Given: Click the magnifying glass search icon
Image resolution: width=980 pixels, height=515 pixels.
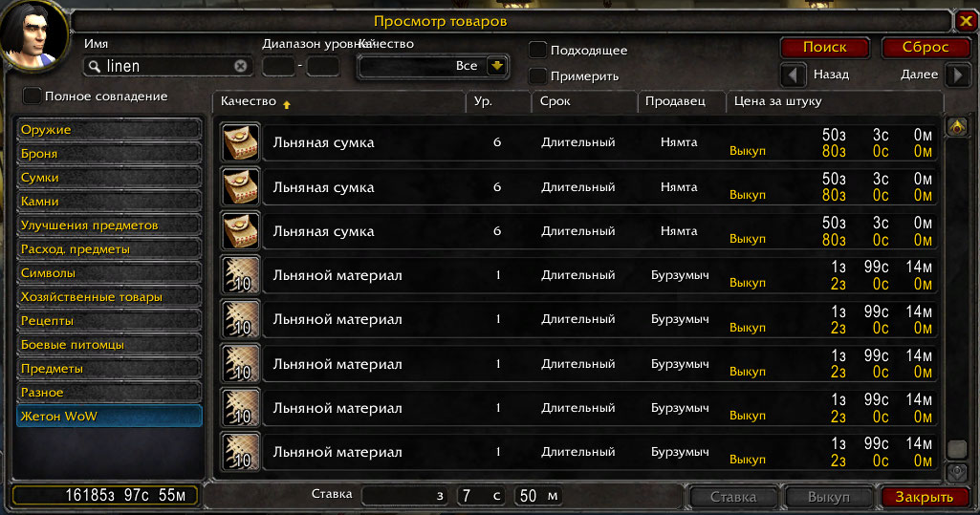Looking at the screenshot, I should tap(95, 66).
